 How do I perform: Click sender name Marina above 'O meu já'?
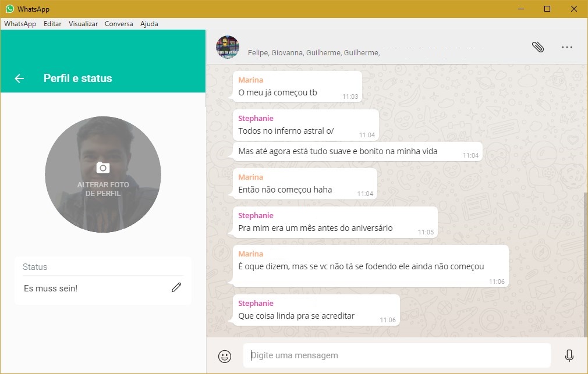pyautogui.click(x=250, y=80)
